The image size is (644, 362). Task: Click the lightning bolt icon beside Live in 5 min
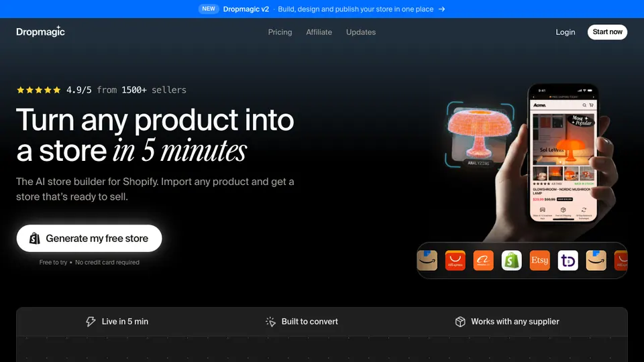point(91,321)
